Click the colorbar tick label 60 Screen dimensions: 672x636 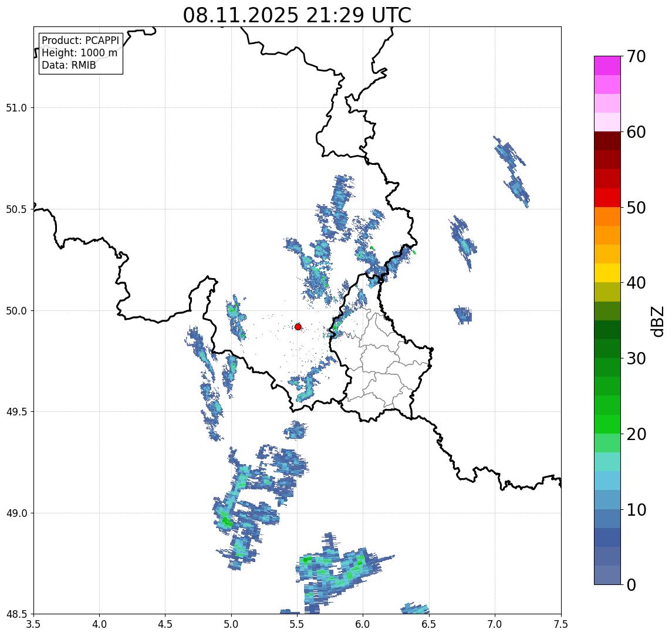(636, 133)
